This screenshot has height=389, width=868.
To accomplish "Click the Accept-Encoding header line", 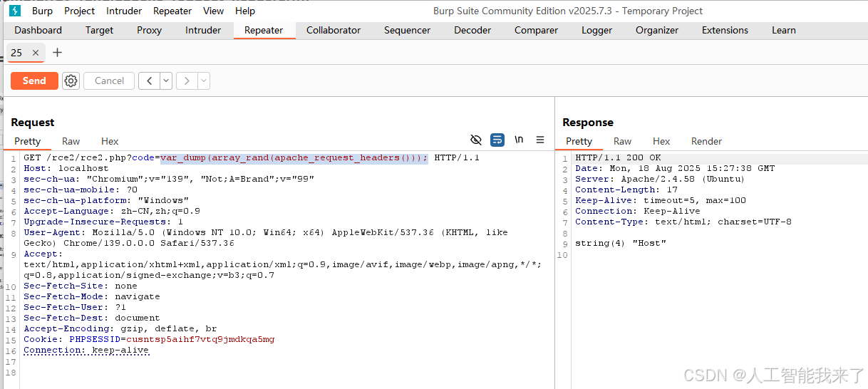I will pos(120,328).
